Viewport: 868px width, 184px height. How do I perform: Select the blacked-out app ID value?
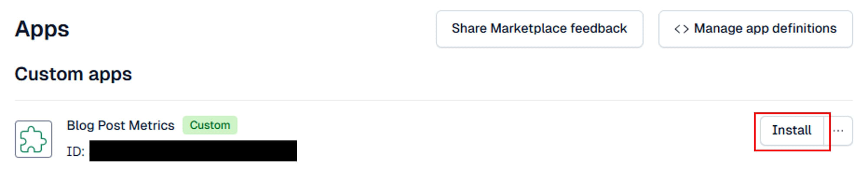[x=193, y=151]
